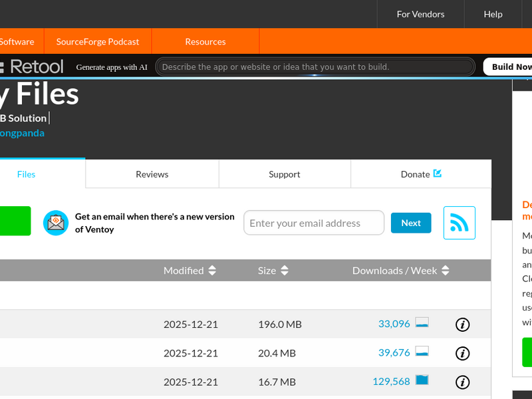532x399 pixels.
Task: Focus the email address input field
Action: (x=314, y=223)
